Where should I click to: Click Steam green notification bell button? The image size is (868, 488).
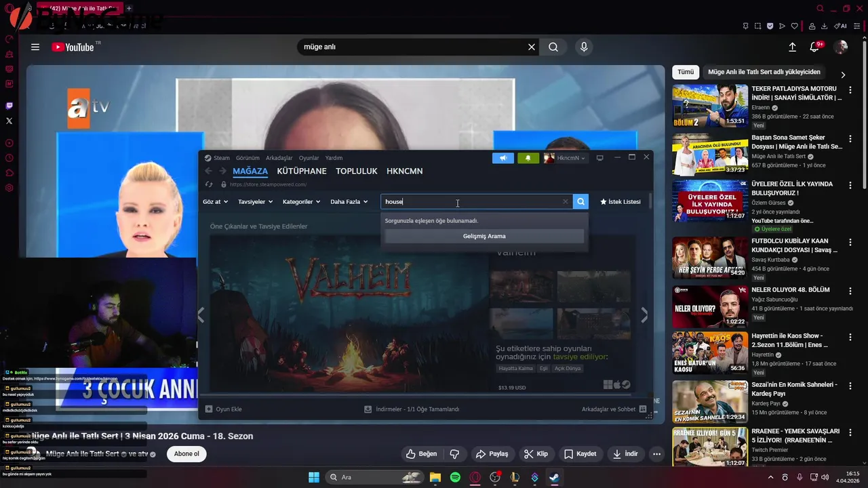click(x=528, y=158)
